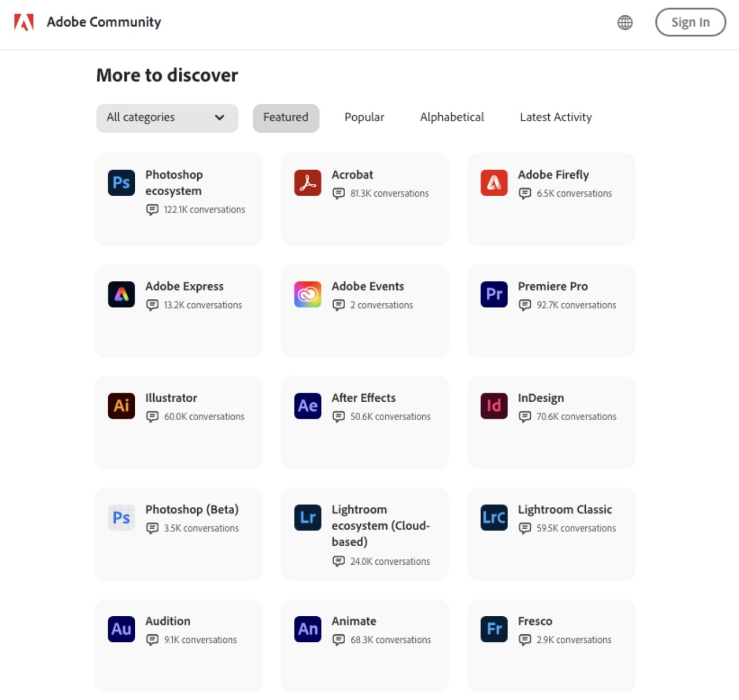The height and width of the screenshot is (700, 739).
Task: Click the Adobe Express app icon
Action: point(121,294)
